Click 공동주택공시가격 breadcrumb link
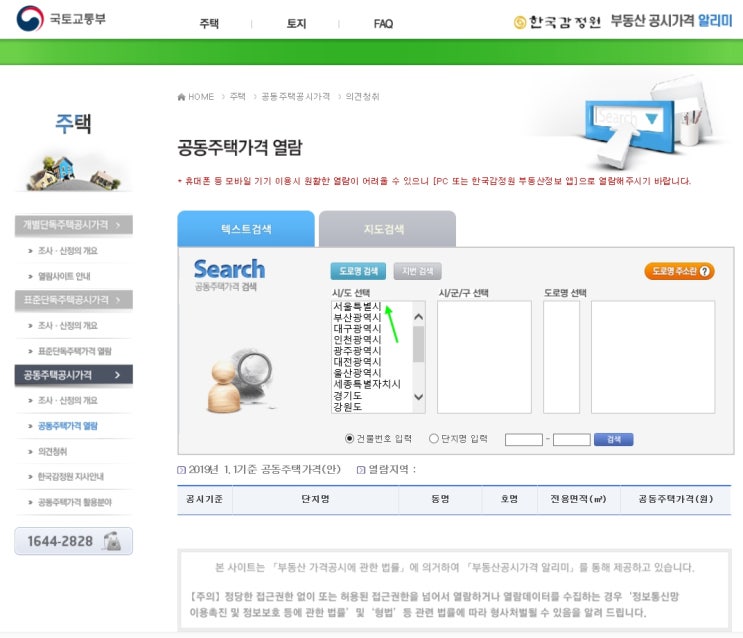Screen dimensions: 743x638 tap(295, 97)
